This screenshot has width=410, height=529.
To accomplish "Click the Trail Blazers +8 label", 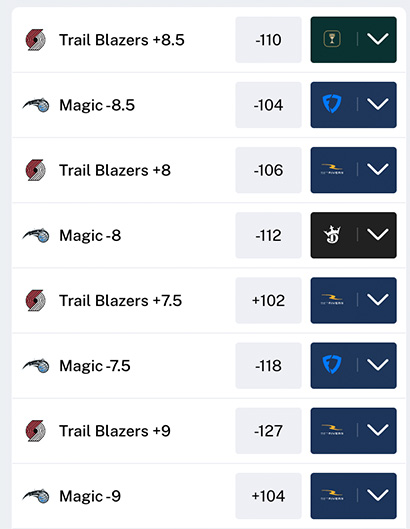I will pos(115,170).
